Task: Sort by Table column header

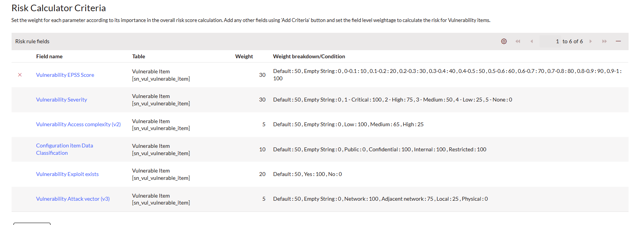Action: [x=139, y=56]
